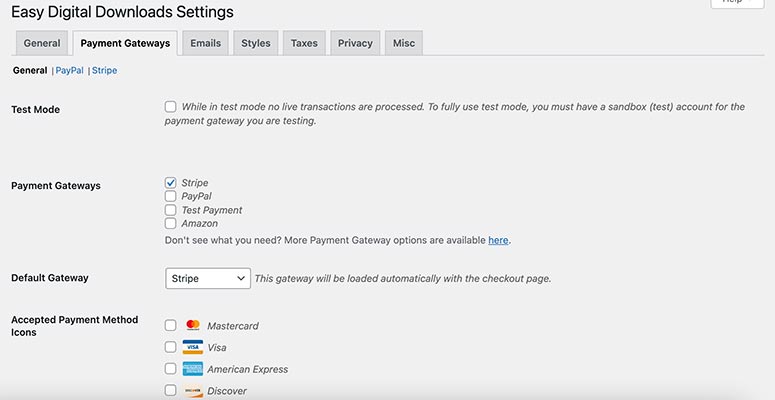Open the Emails tab
Image resolution: width=775 pixels, height=400 pixels.
point(206,43)
